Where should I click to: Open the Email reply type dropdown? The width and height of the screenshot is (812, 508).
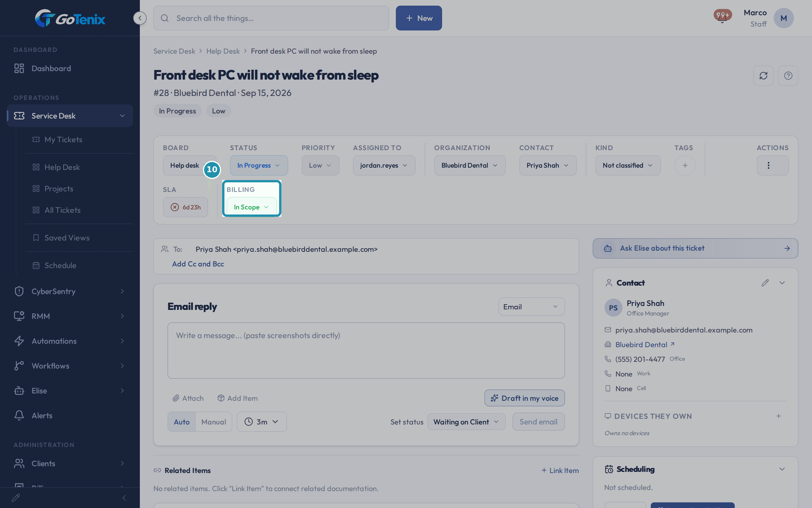[531, 306]
